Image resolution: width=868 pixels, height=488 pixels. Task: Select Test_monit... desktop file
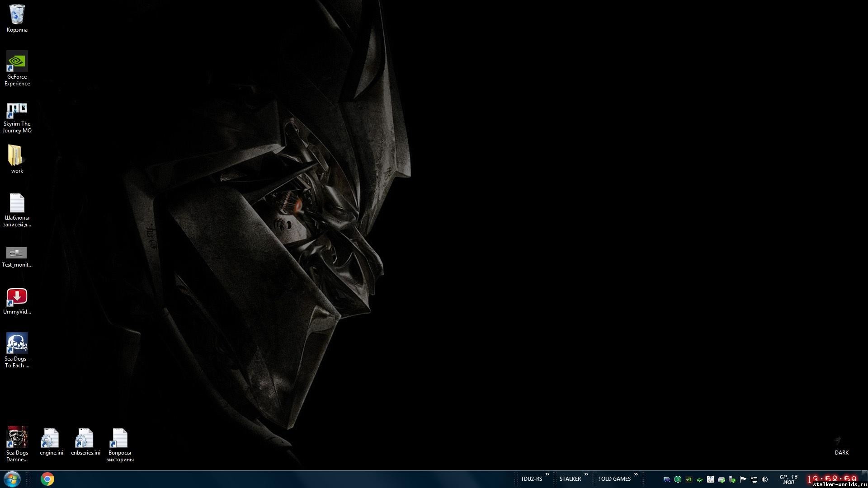point(17,257)
